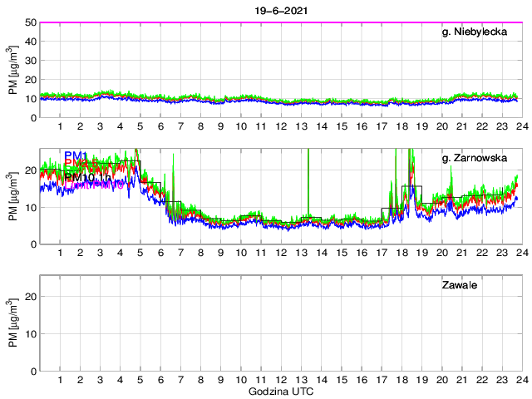Click hour 24 tick under Zawale plot

[521, 380]
